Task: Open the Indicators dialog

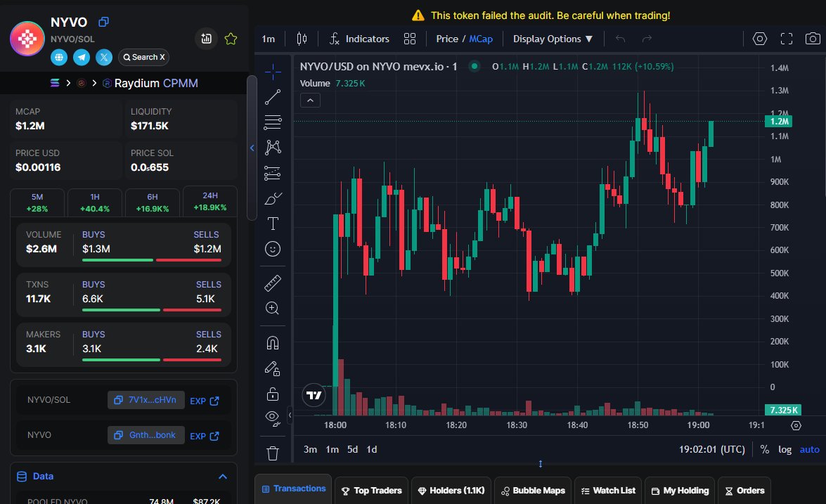Action: pos(359,39)
